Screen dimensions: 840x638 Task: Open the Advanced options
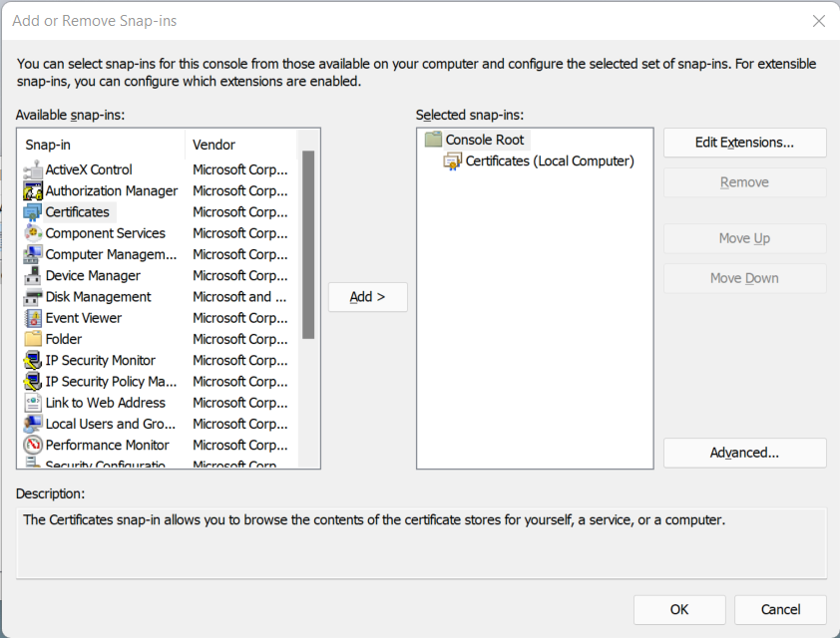pos(744,453)
